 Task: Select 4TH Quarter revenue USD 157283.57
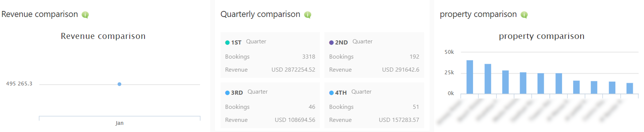pos(399,120)
